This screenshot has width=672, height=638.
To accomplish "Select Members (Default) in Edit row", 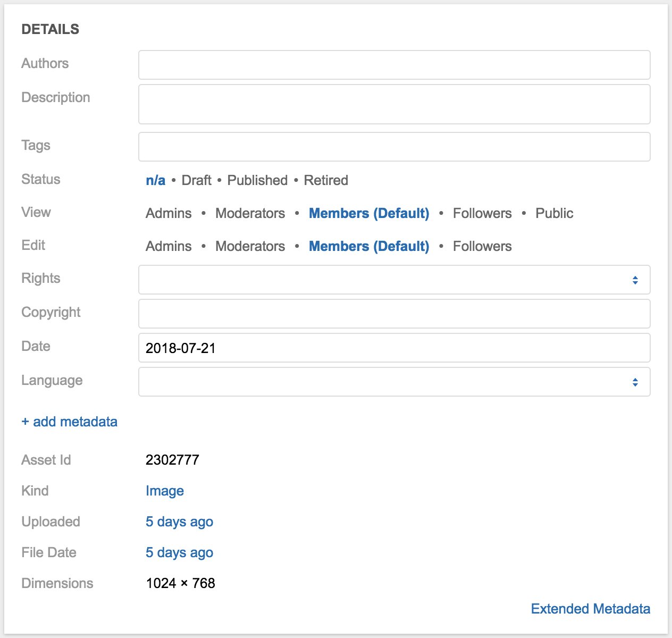I will pyautogui.click(x=369, y=246).
